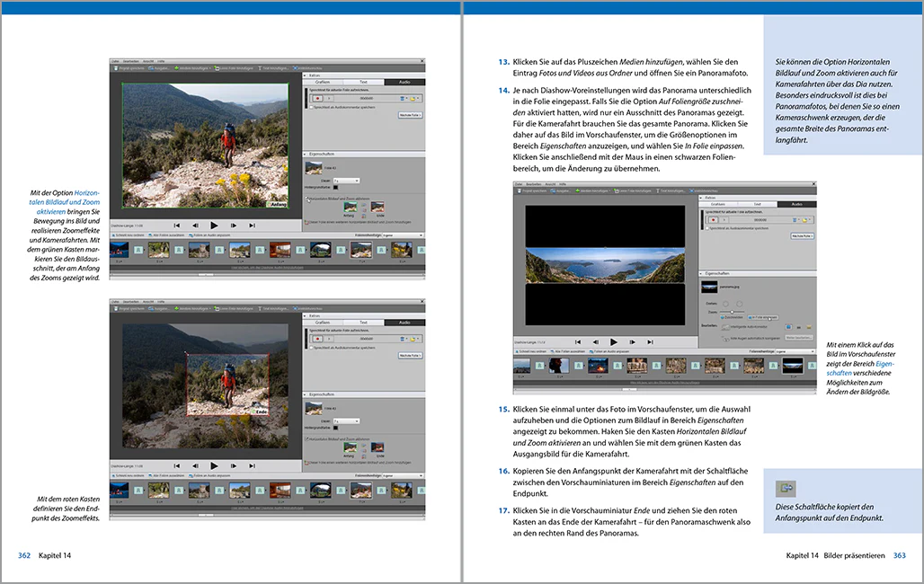The image size is (924, 584).
Task: Click rotate-left circle icon in panorama screenshot
Action: [x=725, y=304]
